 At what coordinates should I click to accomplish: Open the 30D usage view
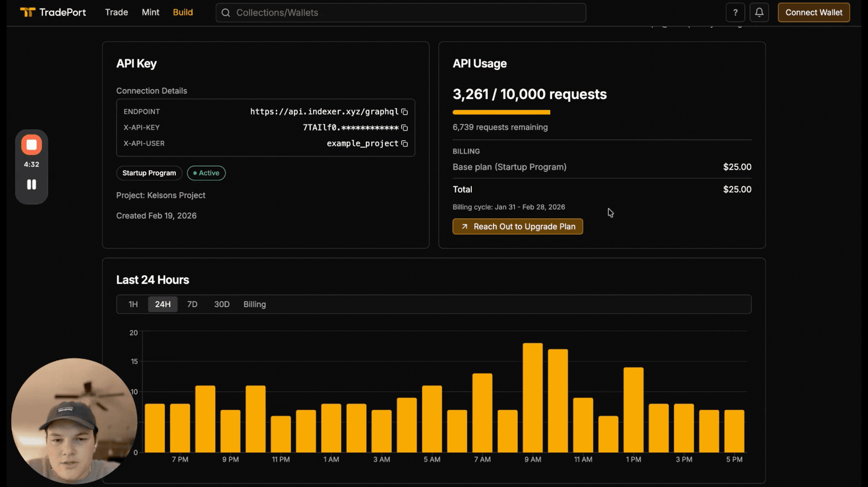click(222, 304)
